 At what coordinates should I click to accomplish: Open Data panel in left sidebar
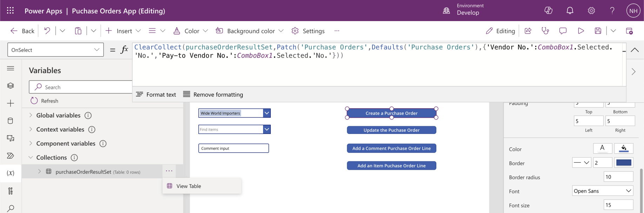pyautogui.click(x=11, y=121)
